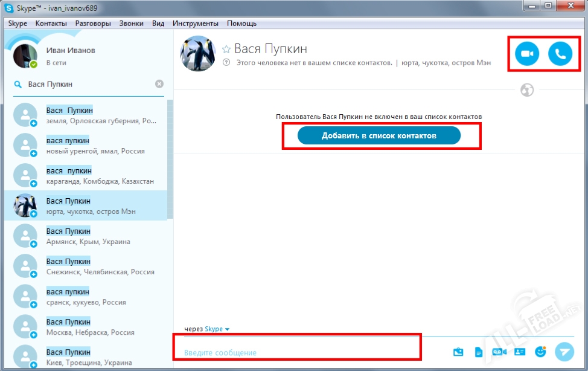The height and width of the screenshot is (371, 588).
Task: Clear the search field with the X icon
Action: [x=159, y=84]
